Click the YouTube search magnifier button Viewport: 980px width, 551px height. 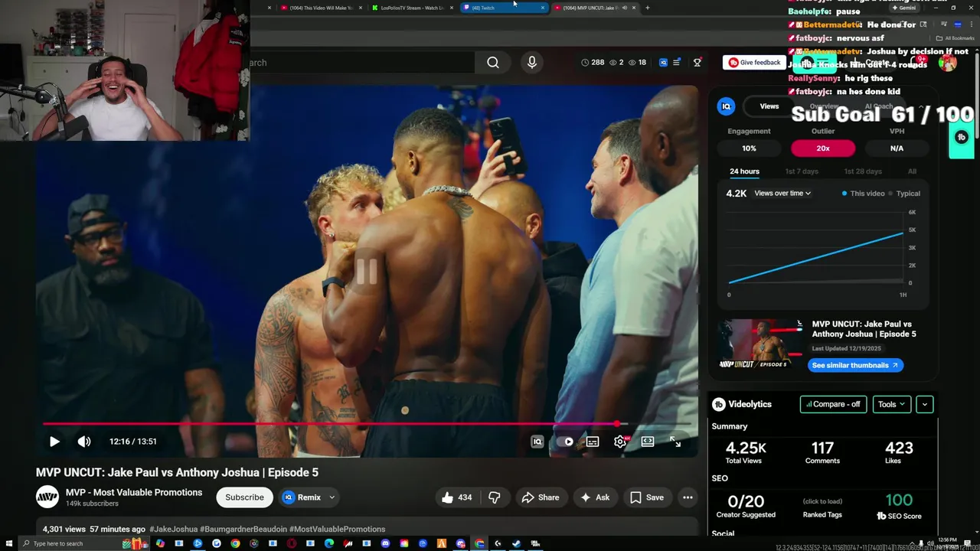pyautogui.click(x=493, y=63)
